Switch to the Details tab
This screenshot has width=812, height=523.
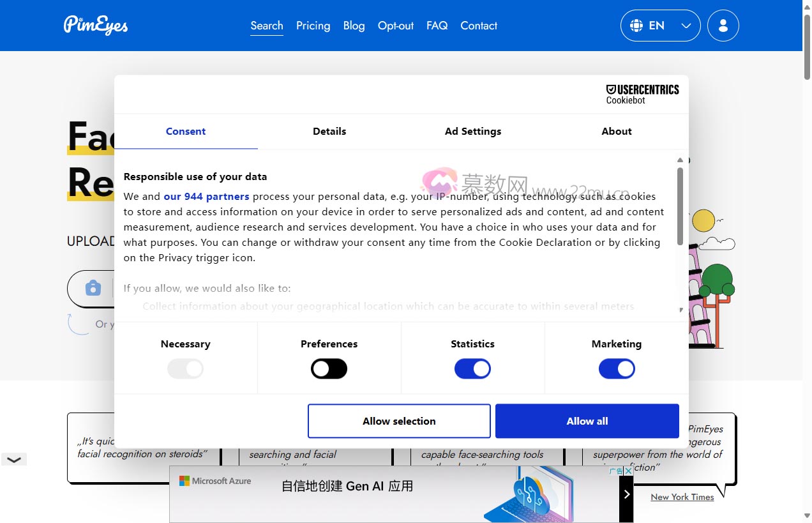click(x=329, y=131)
